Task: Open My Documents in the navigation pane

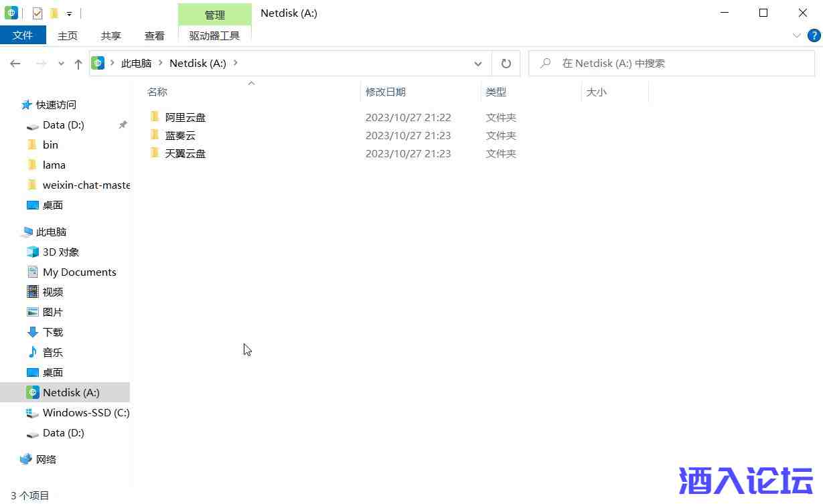Action: coord(80,272)
